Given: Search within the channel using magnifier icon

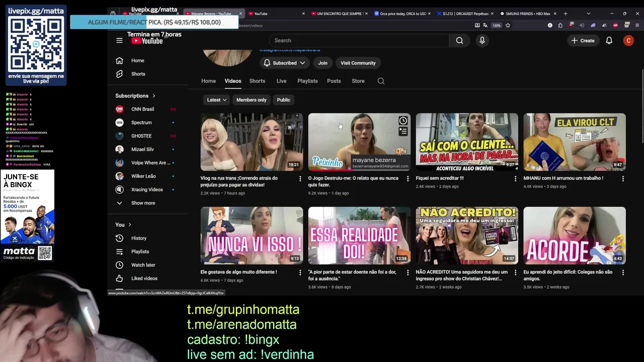Looking at the screenshot, I should tap(381, 81).
